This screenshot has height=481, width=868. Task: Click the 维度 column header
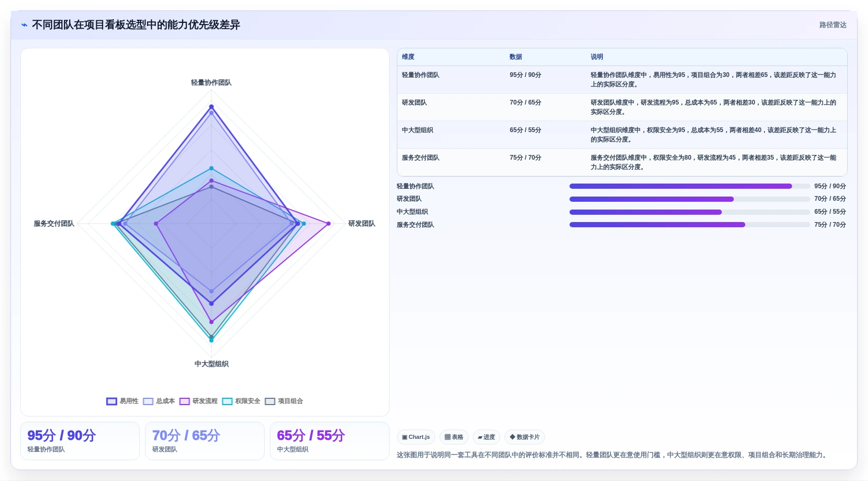pyautogui.click(x=408, y=57)
